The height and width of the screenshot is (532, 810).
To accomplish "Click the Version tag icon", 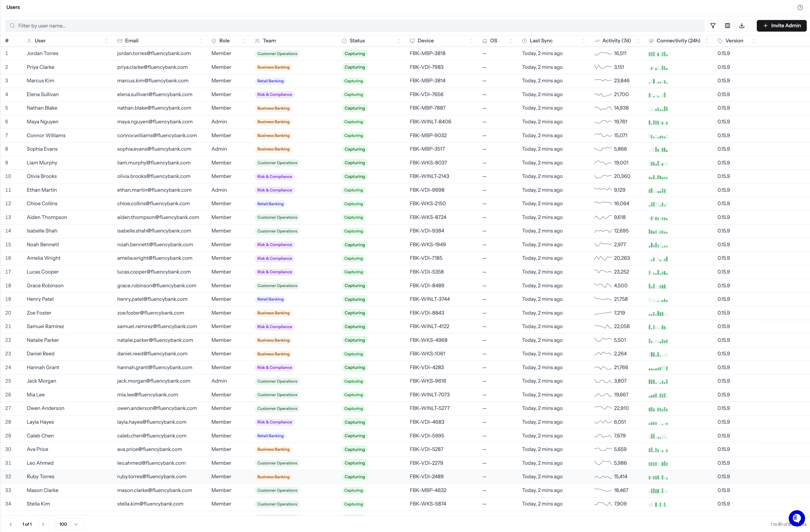I will (720, 41).
